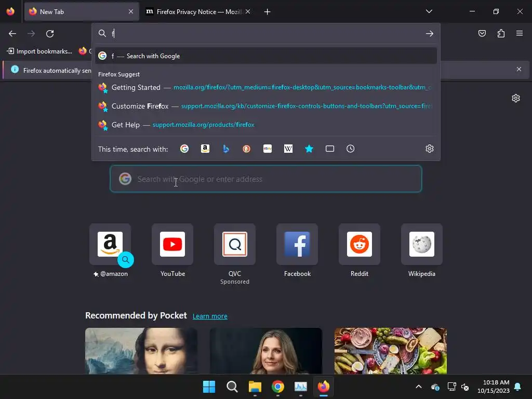Screen dimensions: 532x399
Task: Open File Explorer from taskbar
Action: pyautogui.click(x=255, y=387)
